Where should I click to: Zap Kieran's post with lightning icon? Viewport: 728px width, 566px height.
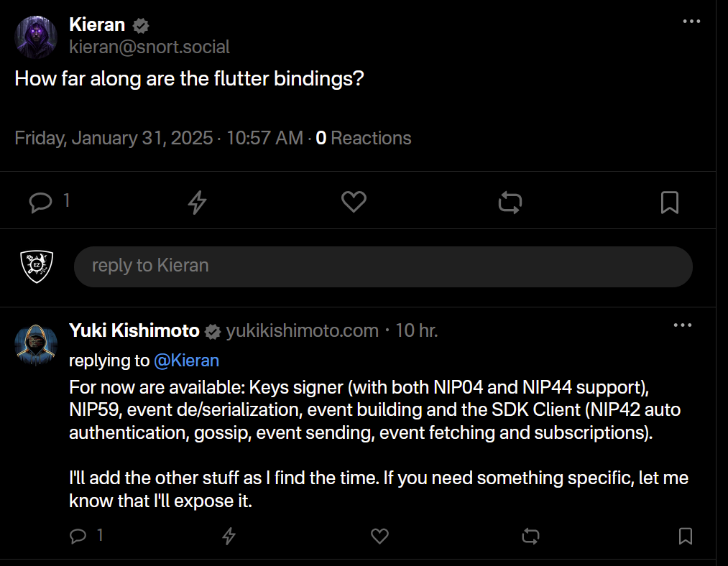[197, 203]
